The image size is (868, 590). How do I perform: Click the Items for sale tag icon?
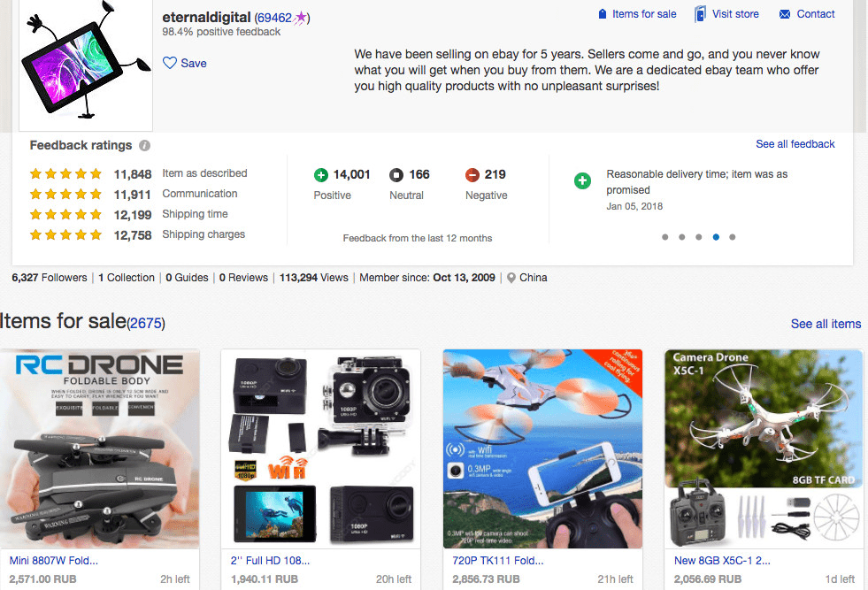(603, 14)
